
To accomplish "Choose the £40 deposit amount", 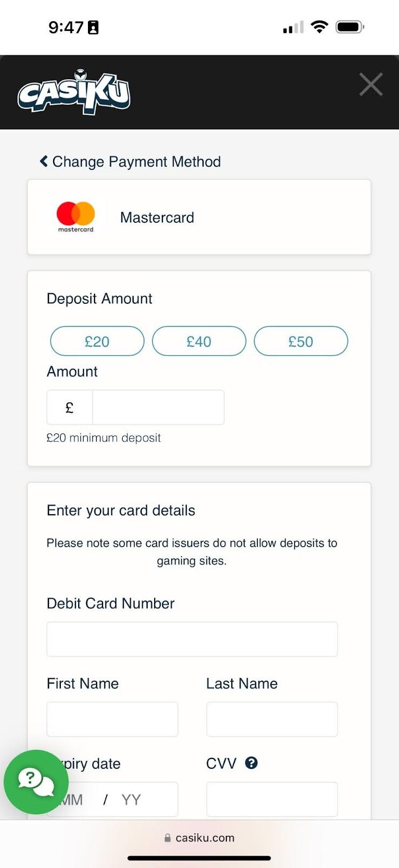I will (199, 341).
